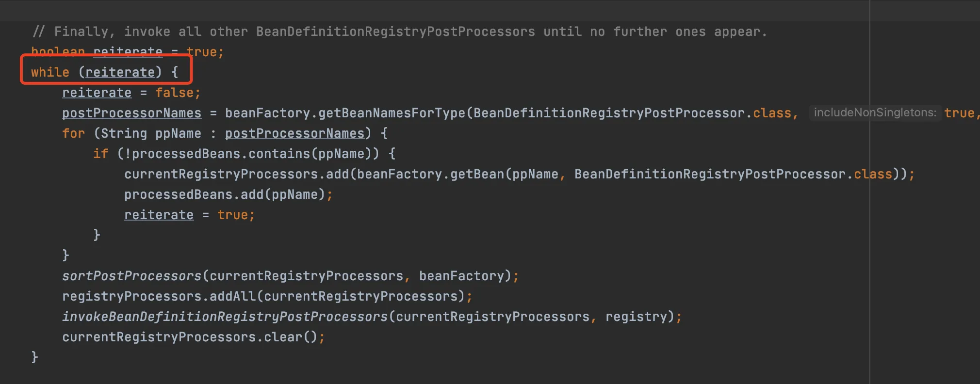Click the 'while' keyword in the highlighted box

pos(50,72)
